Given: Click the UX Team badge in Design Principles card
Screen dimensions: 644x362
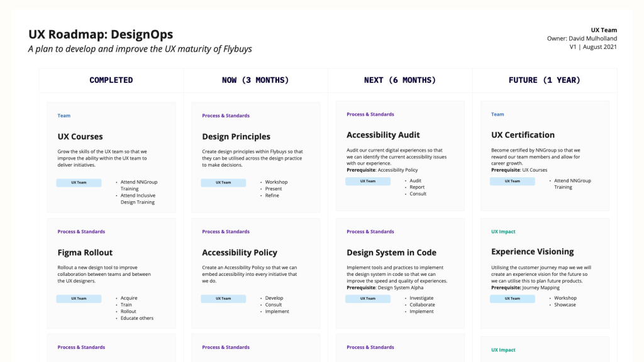Looking at the screenshot, I should point(223,183).
